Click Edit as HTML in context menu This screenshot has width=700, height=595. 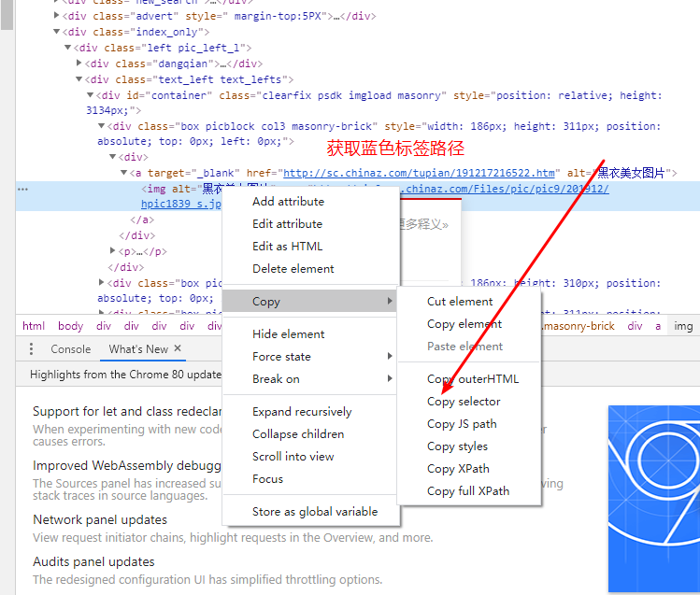(287, 247)
